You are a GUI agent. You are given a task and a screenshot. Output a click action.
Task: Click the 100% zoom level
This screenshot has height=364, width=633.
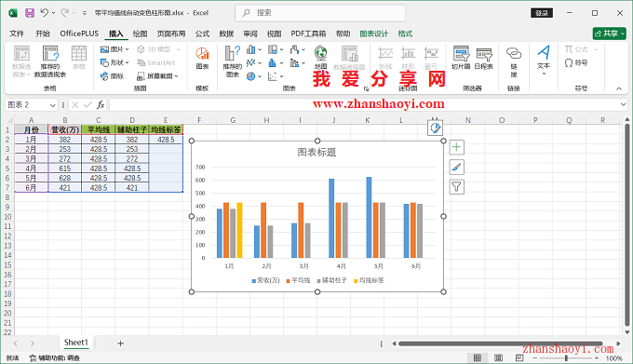[x=614, y=358]
